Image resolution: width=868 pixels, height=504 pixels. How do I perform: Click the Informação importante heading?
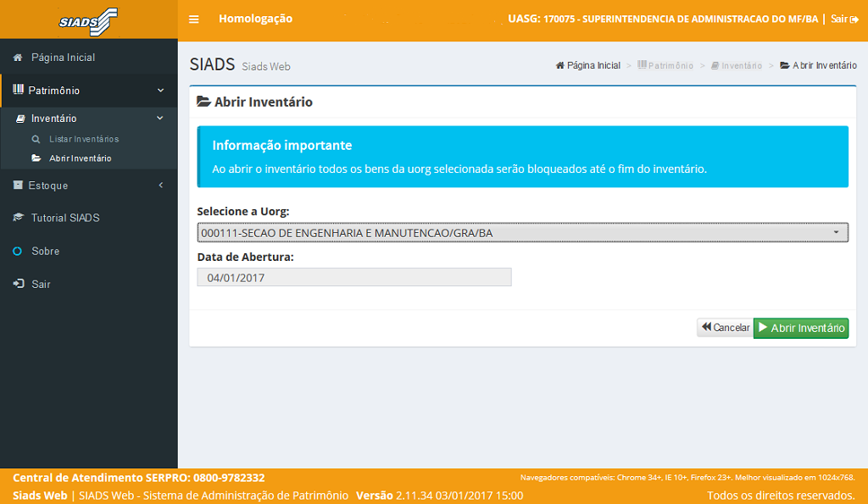282,146
